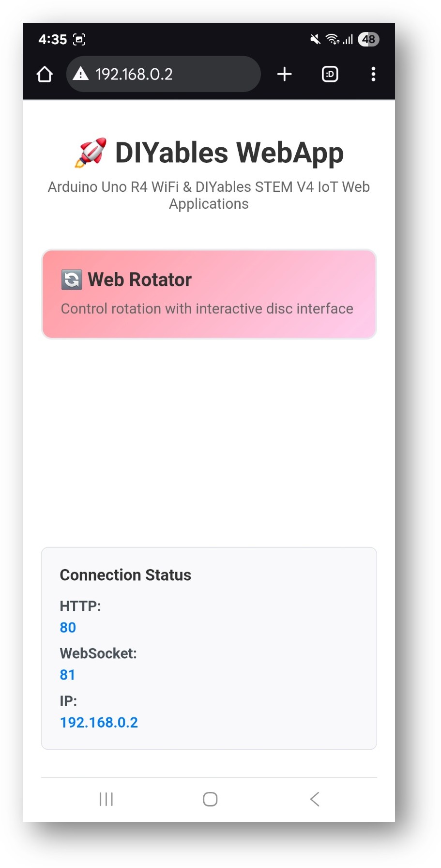Screen dimensions: 441x868
Task: Open the browser three-dot overflow menu
Action: (x=373, y=74)
